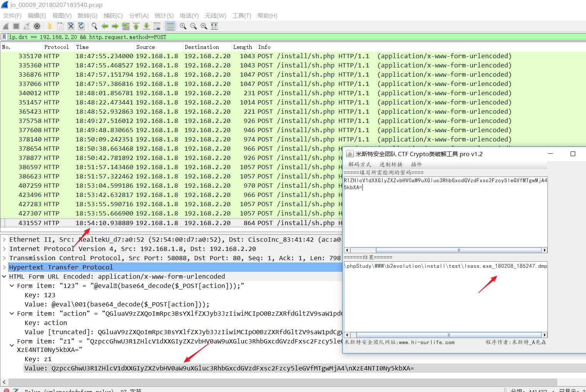Sort by the Info column header

[x=421, y=47]
